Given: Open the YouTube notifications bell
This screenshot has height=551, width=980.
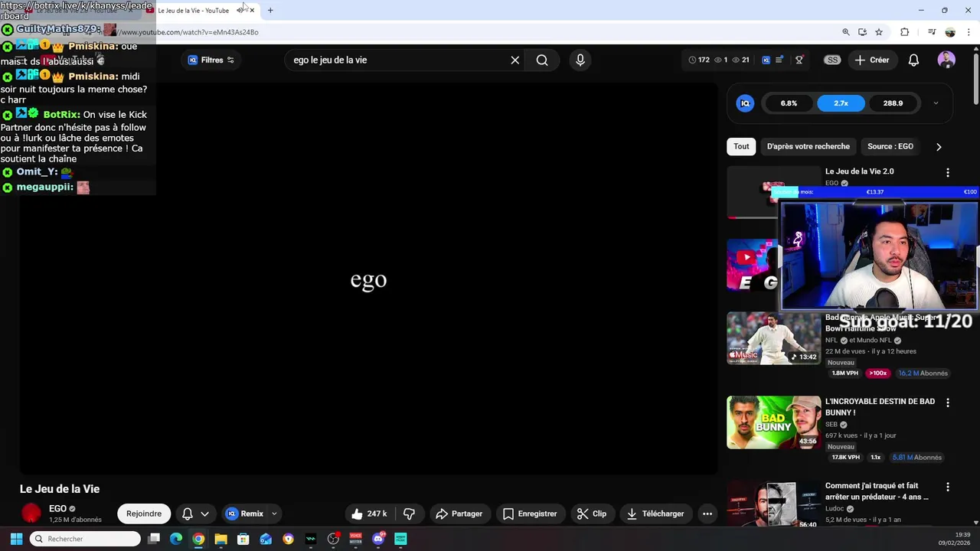Looking at the screenshot, I should [x=913, y=60].
